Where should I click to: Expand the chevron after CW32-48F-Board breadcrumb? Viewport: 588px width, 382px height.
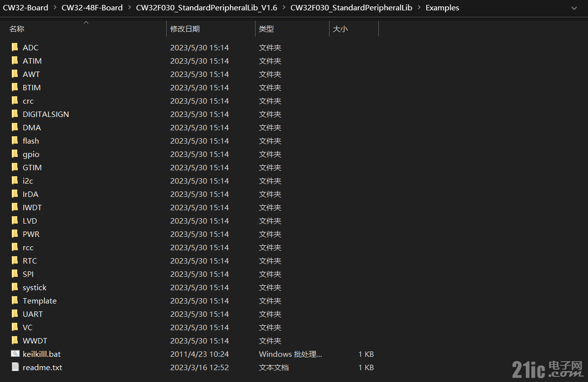(x=129, y=7)
